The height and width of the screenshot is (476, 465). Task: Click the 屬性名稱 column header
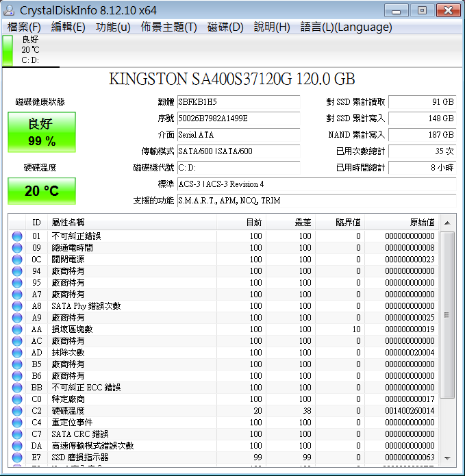pyautogui.click(x=132, y=223)
